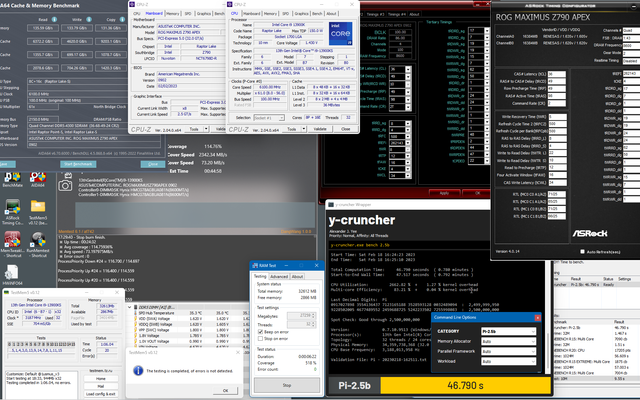This screenshot has height=400, width=640.
Task: Click Load config & exit in TestMem5
Action: pos(101,394)
